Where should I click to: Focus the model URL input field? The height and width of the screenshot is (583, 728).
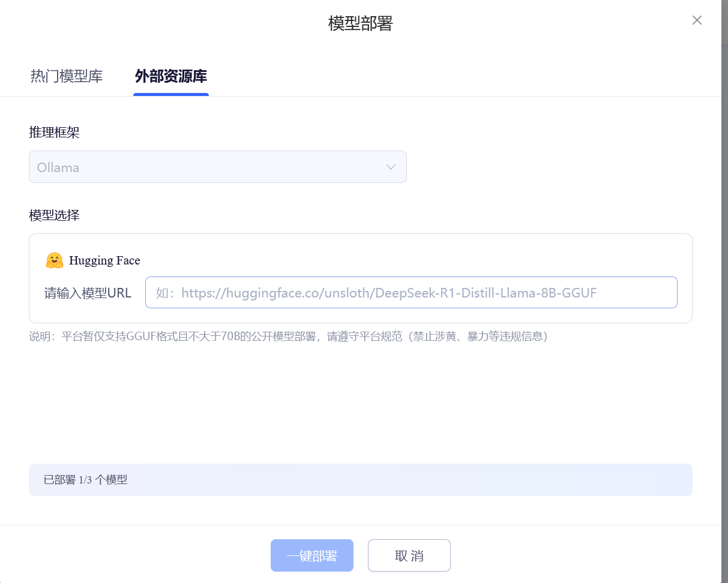411,293
